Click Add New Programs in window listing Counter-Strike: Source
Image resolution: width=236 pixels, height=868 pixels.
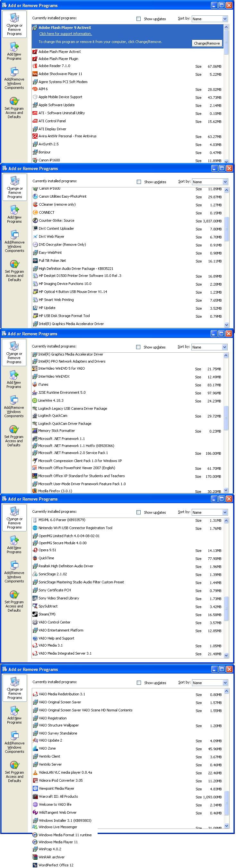pyautogui.click(x=14, y=214)
